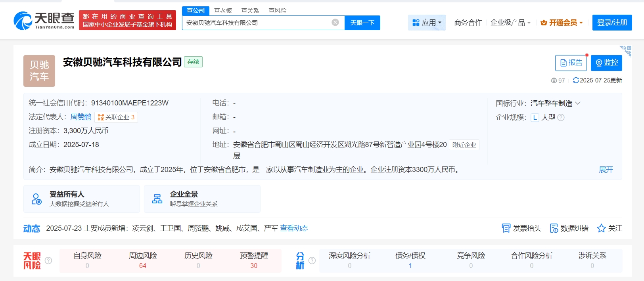Click the 动态 label
Viewport: 644px width, 281px height.
(x=32, y=228)
